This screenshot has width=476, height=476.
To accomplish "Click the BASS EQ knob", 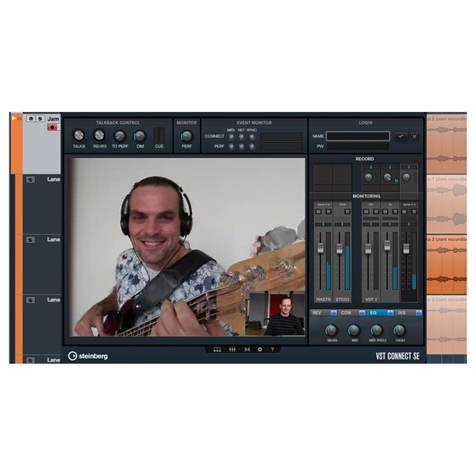I will coord(331,330).
